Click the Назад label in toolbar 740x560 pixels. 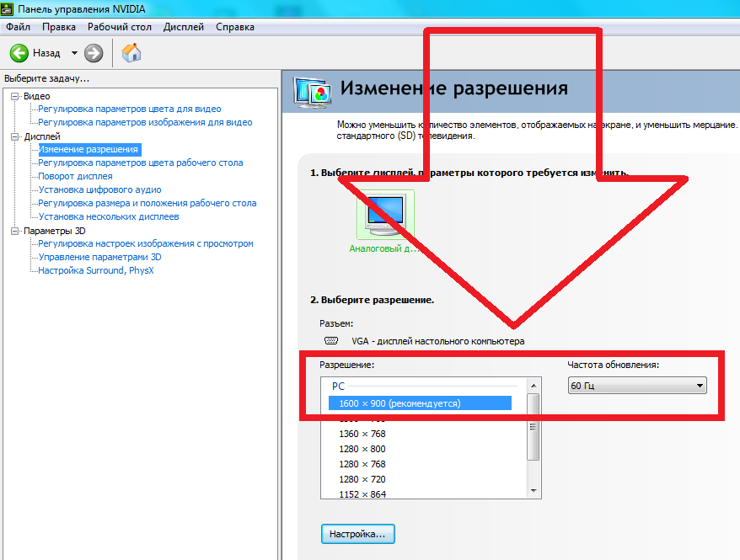coord(46,53)
